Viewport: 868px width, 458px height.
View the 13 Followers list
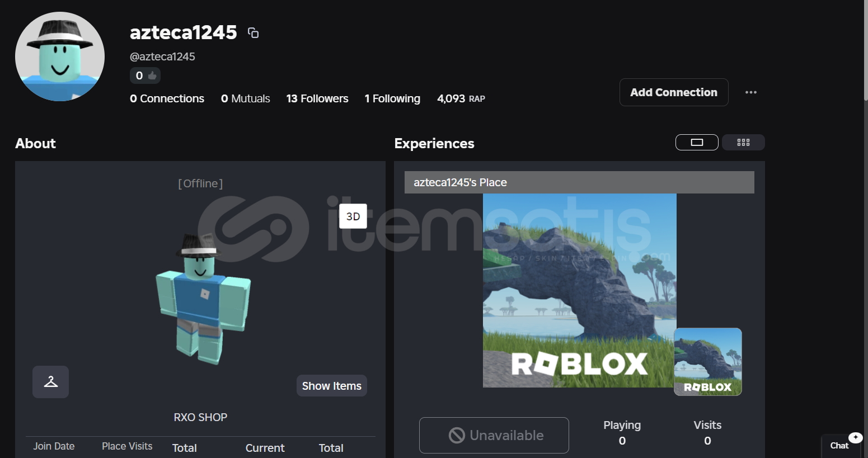pyautogui.click(x=317, y=99)
